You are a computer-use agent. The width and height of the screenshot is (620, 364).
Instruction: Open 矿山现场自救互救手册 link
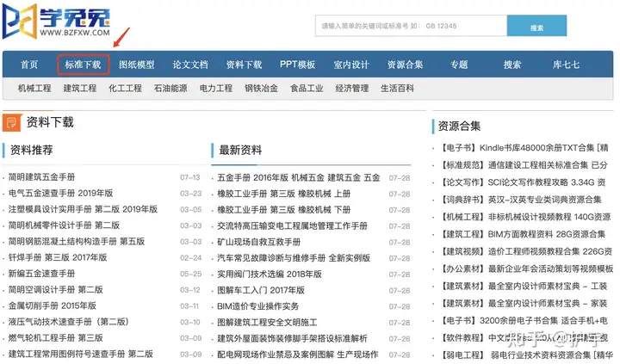coord(259,242)
